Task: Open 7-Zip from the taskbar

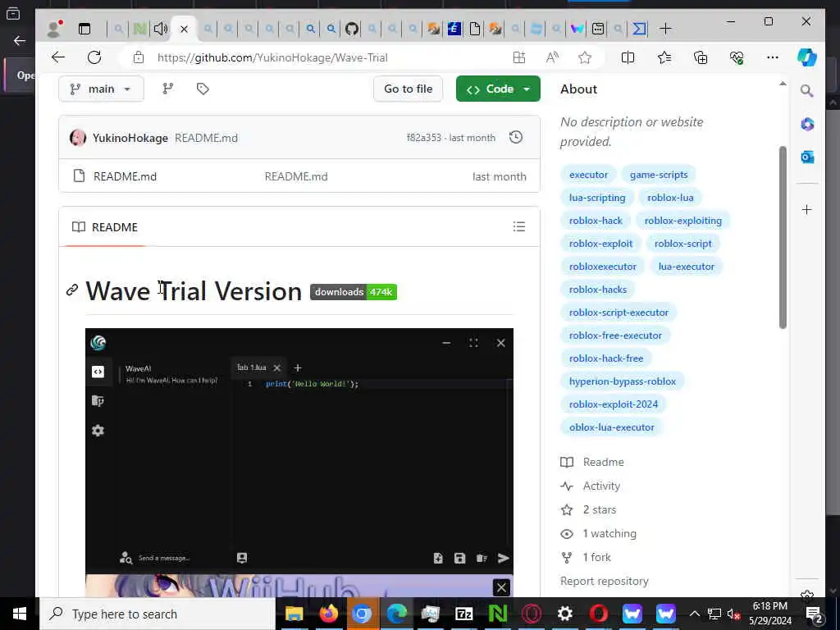Action: pos(464,614)
